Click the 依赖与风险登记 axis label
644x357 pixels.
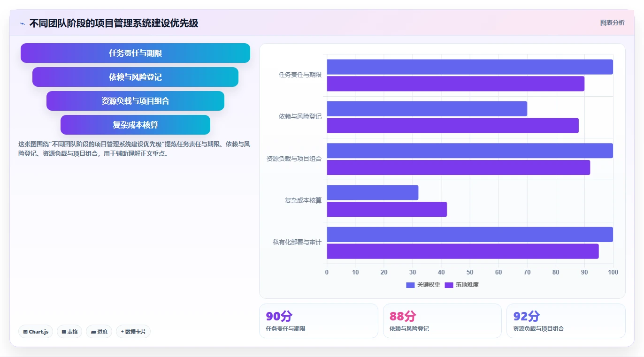(x=300, y=117)
